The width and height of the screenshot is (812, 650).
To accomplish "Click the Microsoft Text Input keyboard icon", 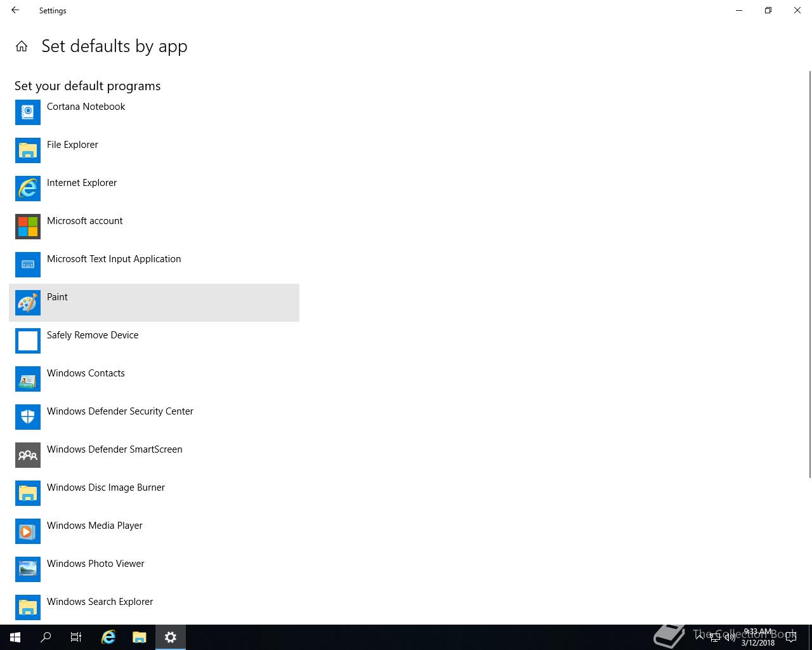I will (x=28, y=265).
